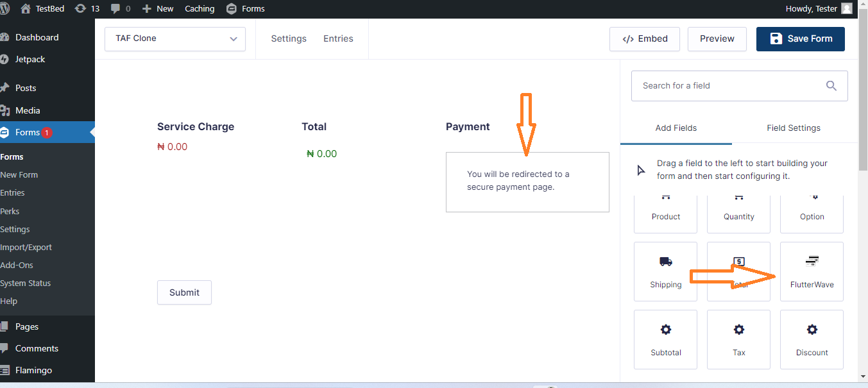This screenshot has width=868, height=388.
Task: Click the Submit button in form
Action: (x=184, y=292)
